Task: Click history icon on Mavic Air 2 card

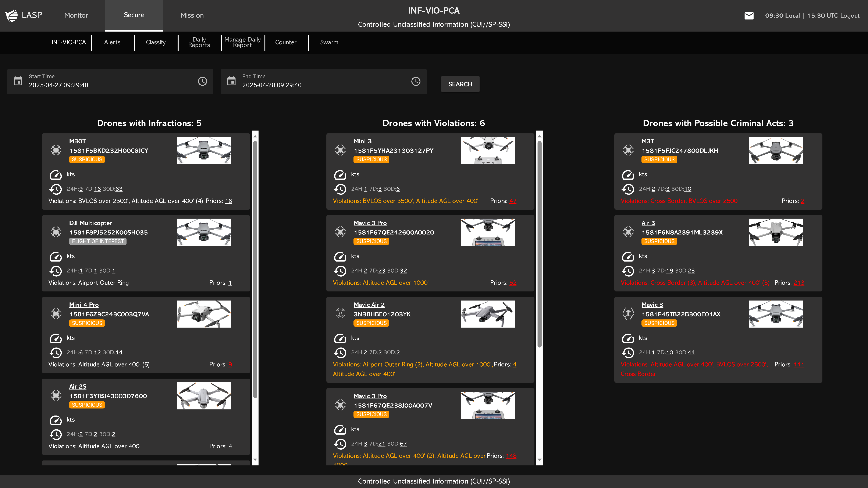Action: click(340, 353)
